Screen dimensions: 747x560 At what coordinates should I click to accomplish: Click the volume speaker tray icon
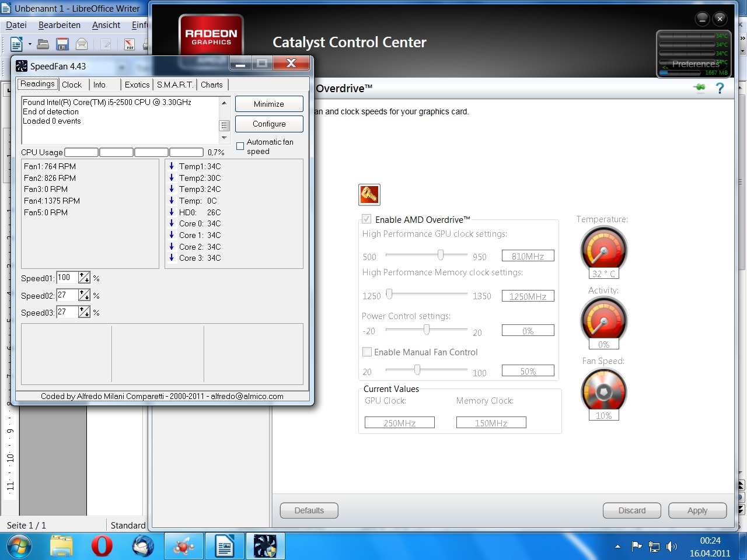(672, 547)
